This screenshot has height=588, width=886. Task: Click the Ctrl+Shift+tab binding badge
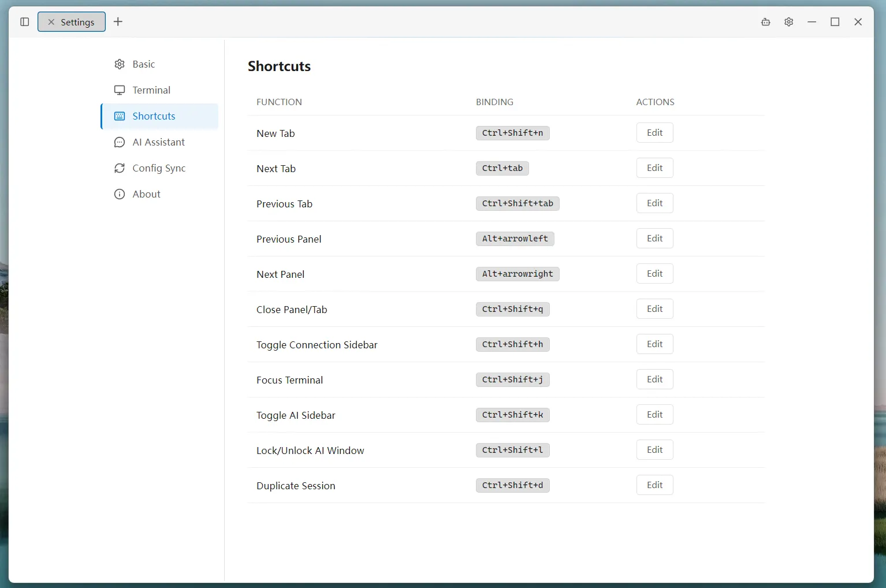pos(518,203)
